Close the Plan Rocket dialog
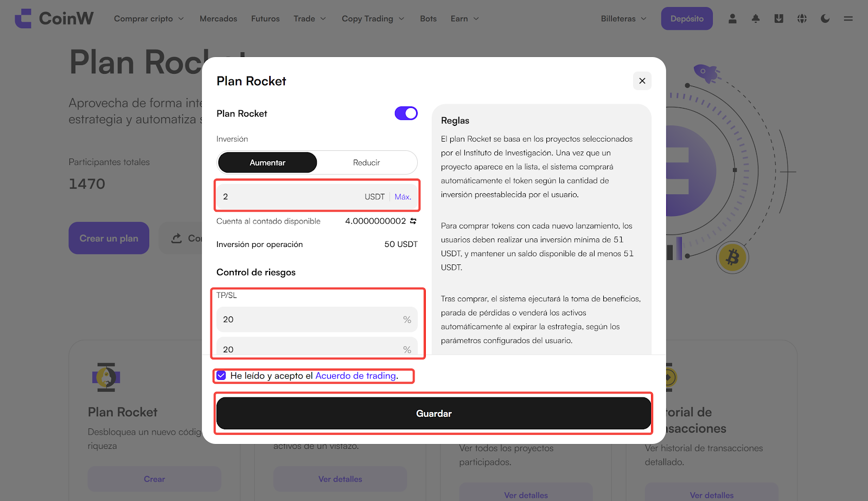Screen dimensions: 868x501 642,81
